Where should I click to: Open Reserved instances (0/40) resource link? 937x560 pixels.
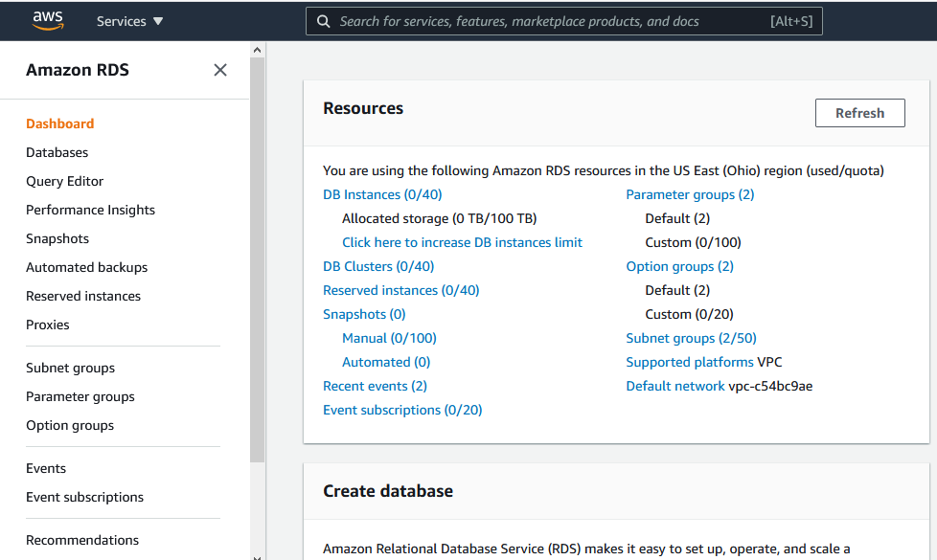pos(401,290)
